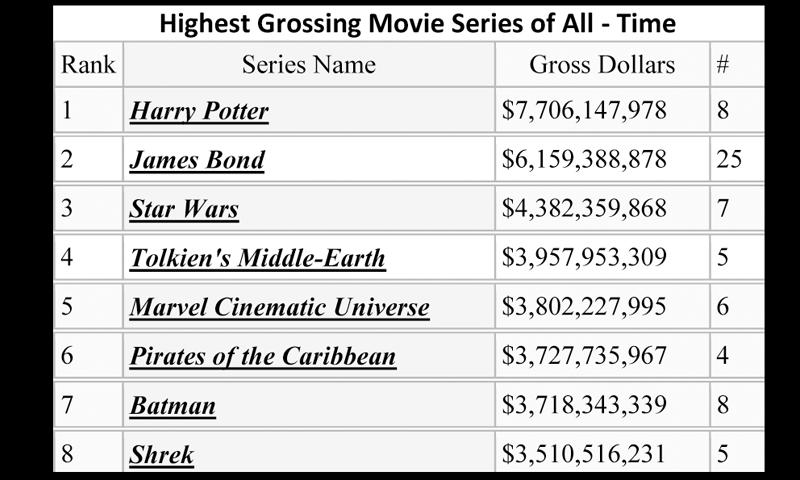The width and height of the screenshot is (800, 480).
Task: Select the $3,510,516,231 gross cell
Action: [x=602, y=453]
